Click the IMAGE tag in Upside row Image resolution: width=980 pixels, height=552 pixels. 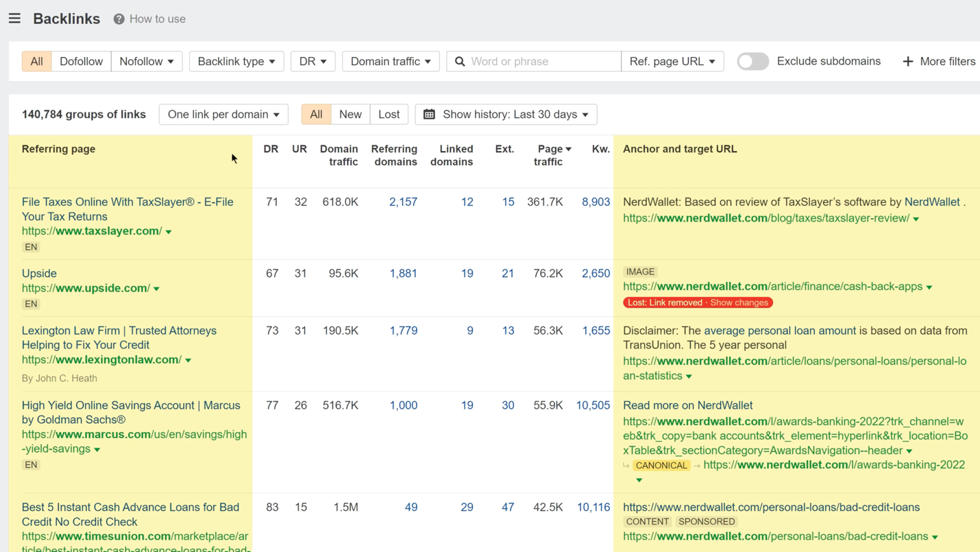640,272
